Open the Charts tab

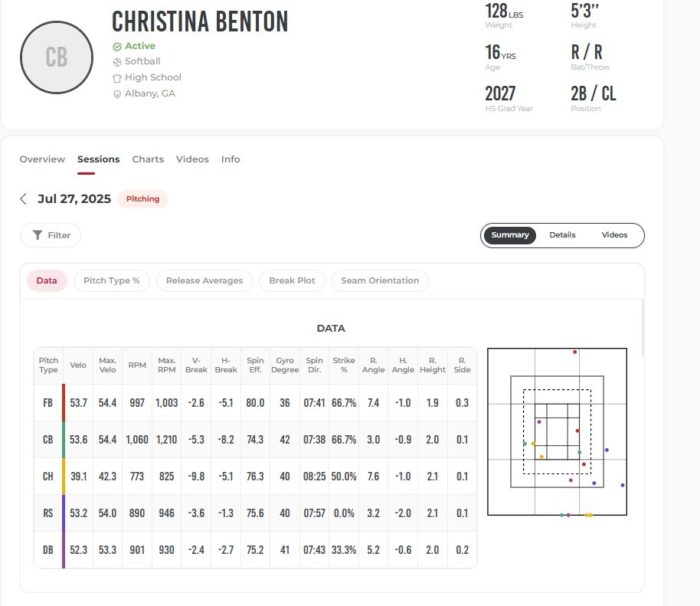148,159
